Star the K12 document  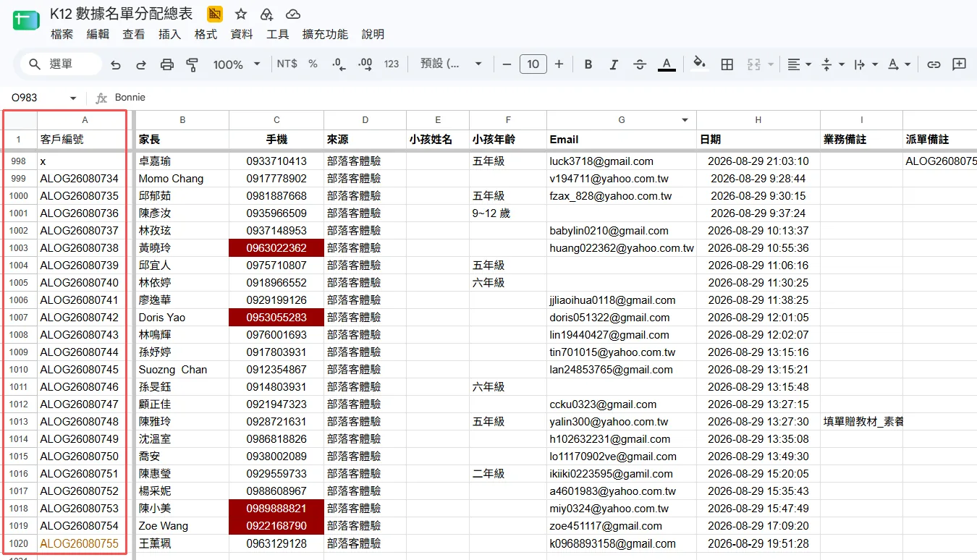[x=241, y=14]
